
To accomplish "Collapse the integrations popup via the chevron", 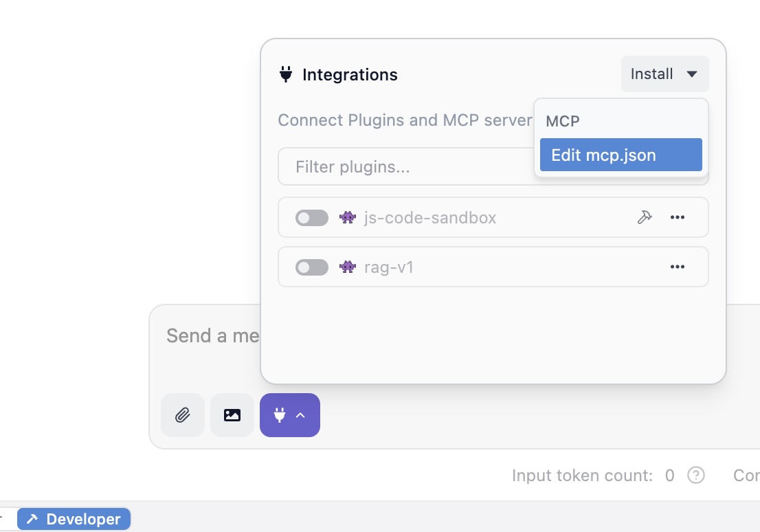I will (x=300, y=415).
